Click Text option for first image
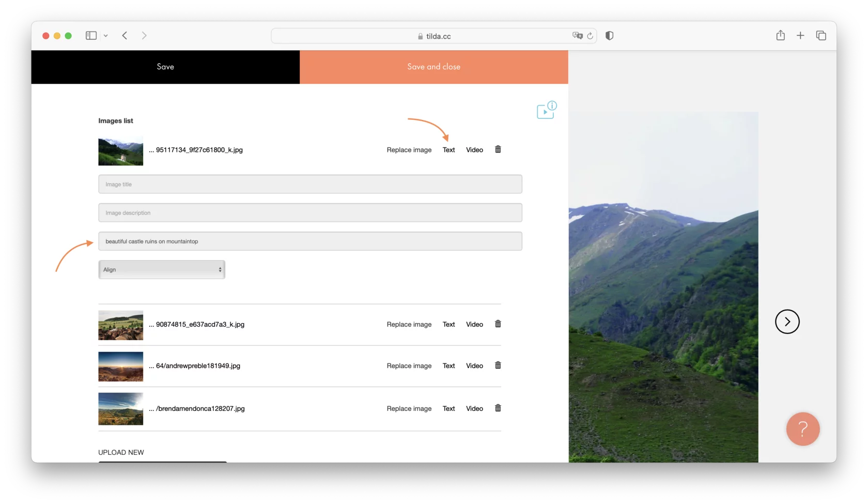 pos(448,150)
